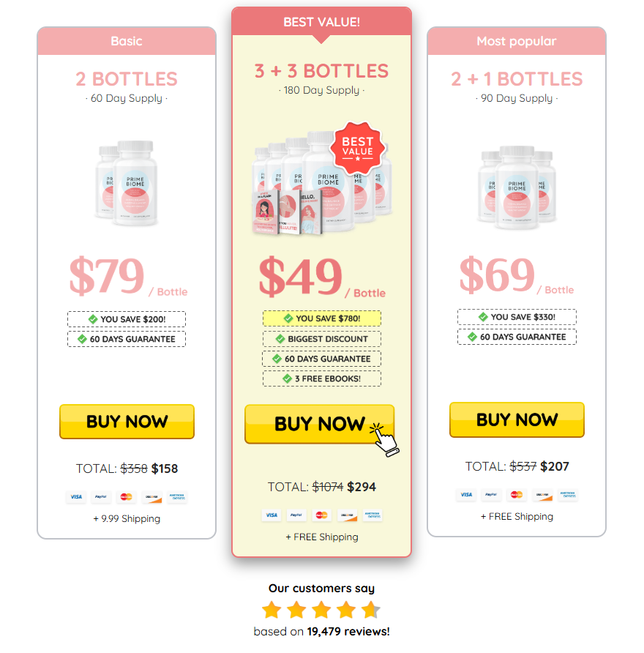Screen dimensions: 644x653
Task: Click the PayPal icon in Best Value package
Action: [296, 515]
